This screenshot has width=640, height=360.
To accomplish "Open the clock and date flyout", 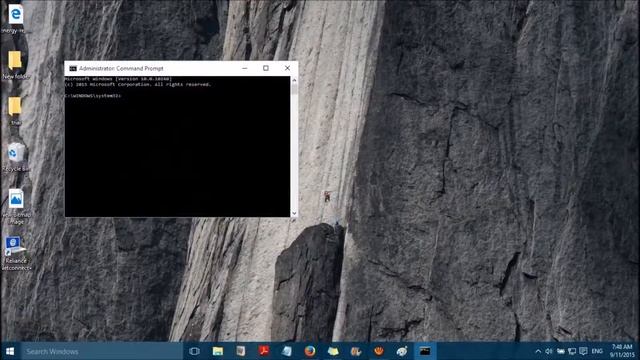I will (622, 351).
